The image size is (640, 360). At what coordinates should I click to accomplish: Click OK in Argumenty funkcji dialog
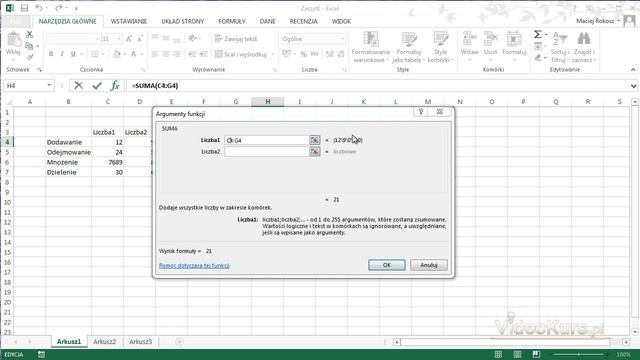click(387, 265)
